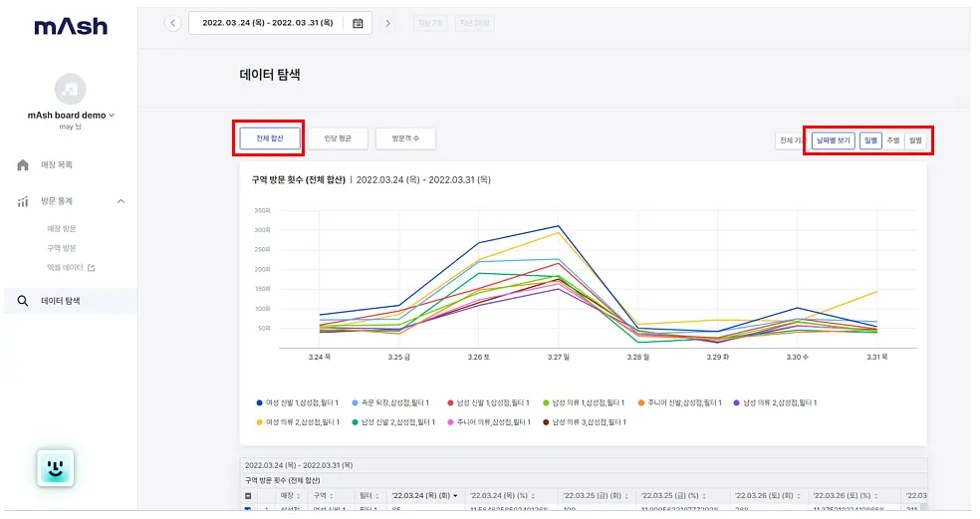Open the 구역 방문 sidebar link
Viewport: 980px width, 519px height.
pyautogui.click(x=62, y=248)
